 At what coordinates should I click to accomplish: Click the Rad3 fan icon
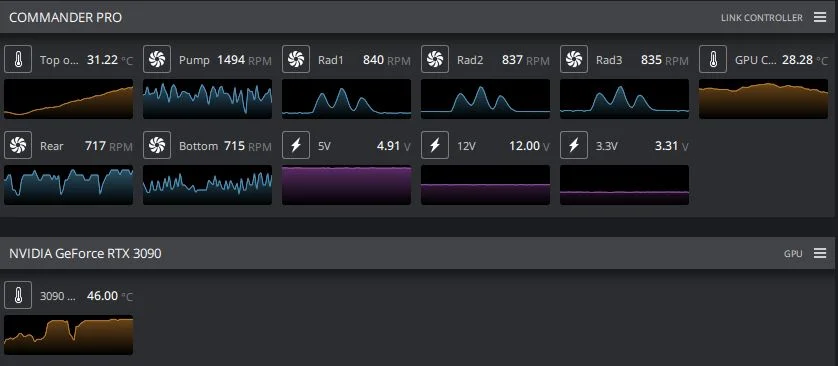click(574, 59)
